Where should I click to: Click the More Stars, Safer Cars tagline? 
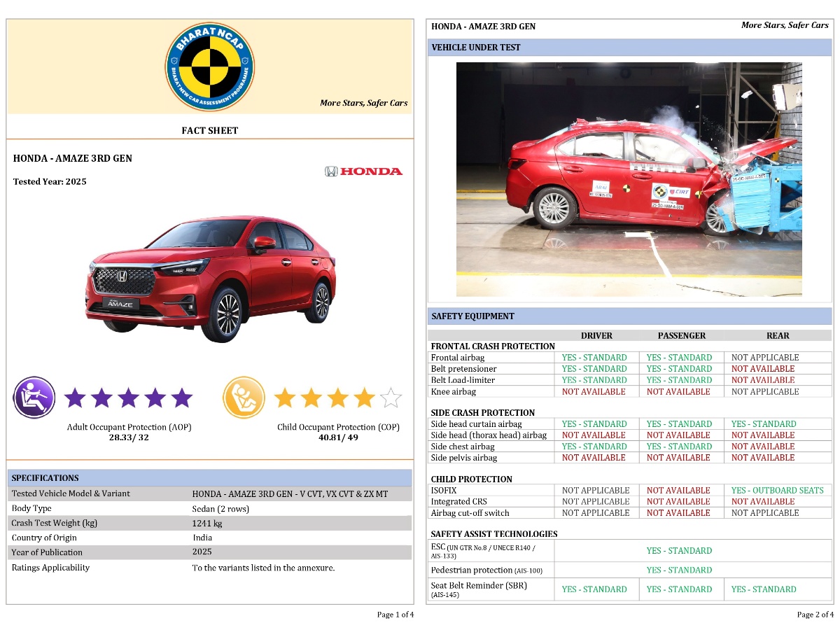coord(363,103)
